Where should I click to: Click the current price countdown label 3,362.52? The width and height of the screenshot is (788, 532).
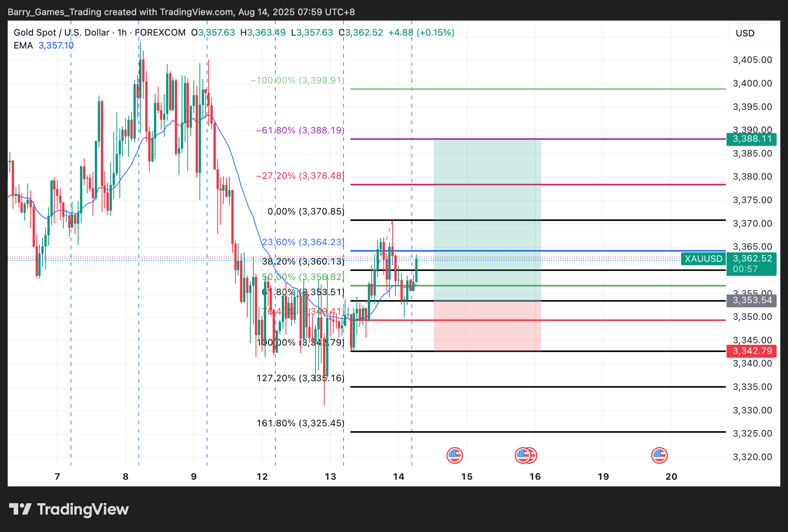[751, 263]
